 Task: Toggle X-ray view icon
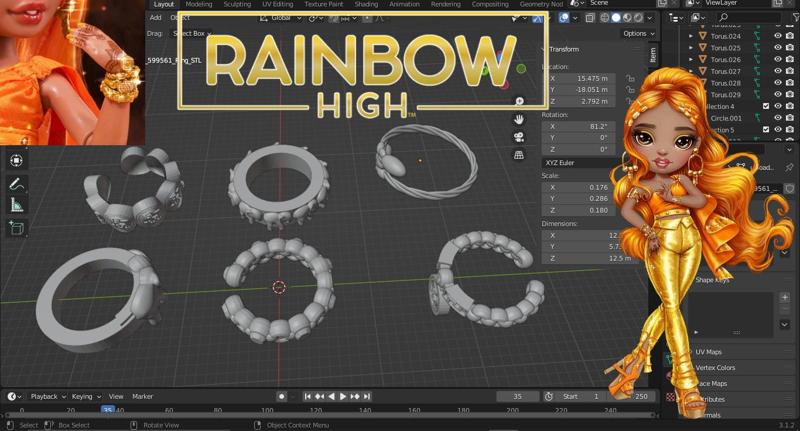click(590, 18)
